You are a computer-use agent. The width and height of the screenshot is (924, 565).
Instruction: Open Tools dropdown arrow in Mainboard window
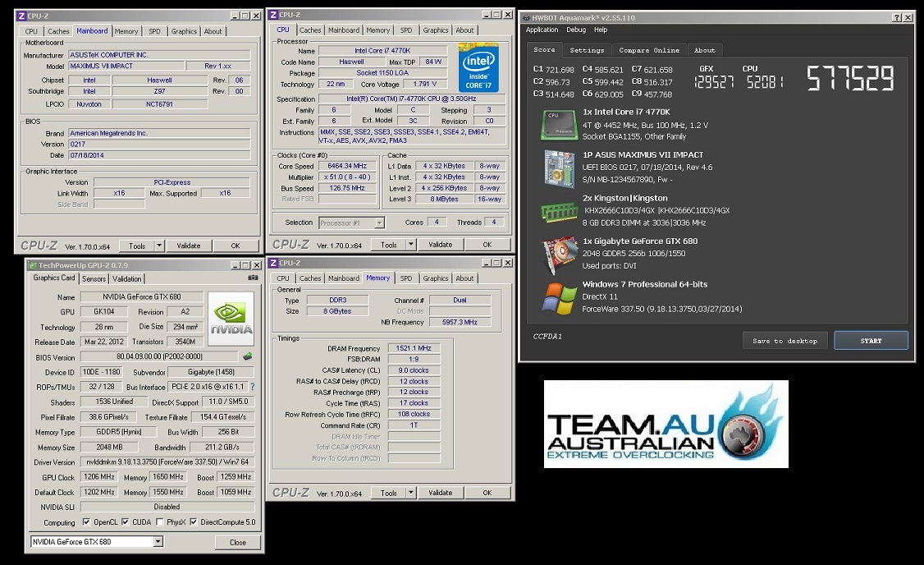[x=158, y=246]
